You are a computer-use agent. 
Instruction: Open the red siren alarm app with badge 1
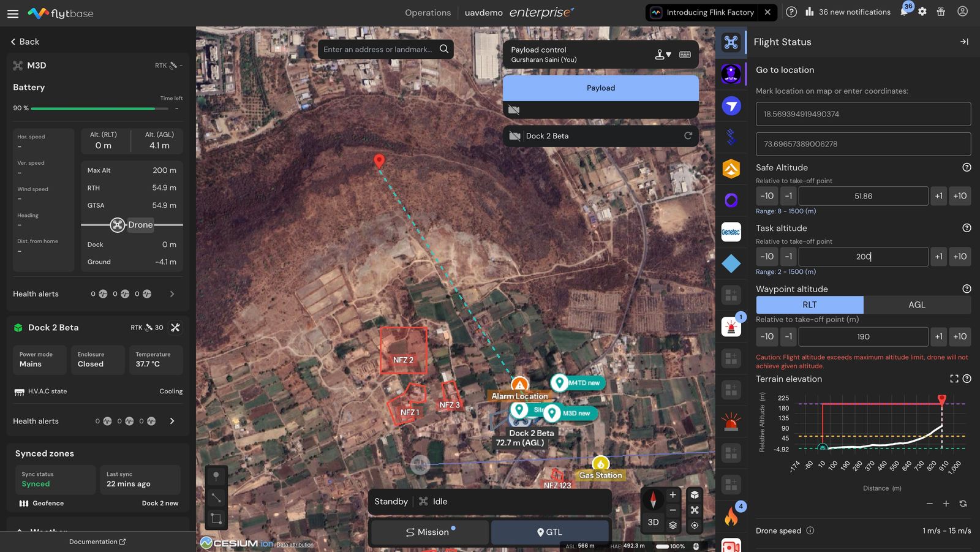731,327
